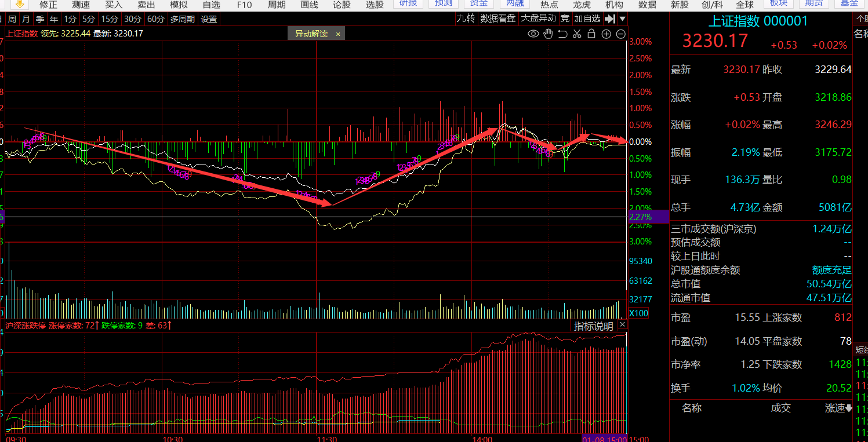
Task: Open the 指标说明 indicator description
Action: coord(593,326)
